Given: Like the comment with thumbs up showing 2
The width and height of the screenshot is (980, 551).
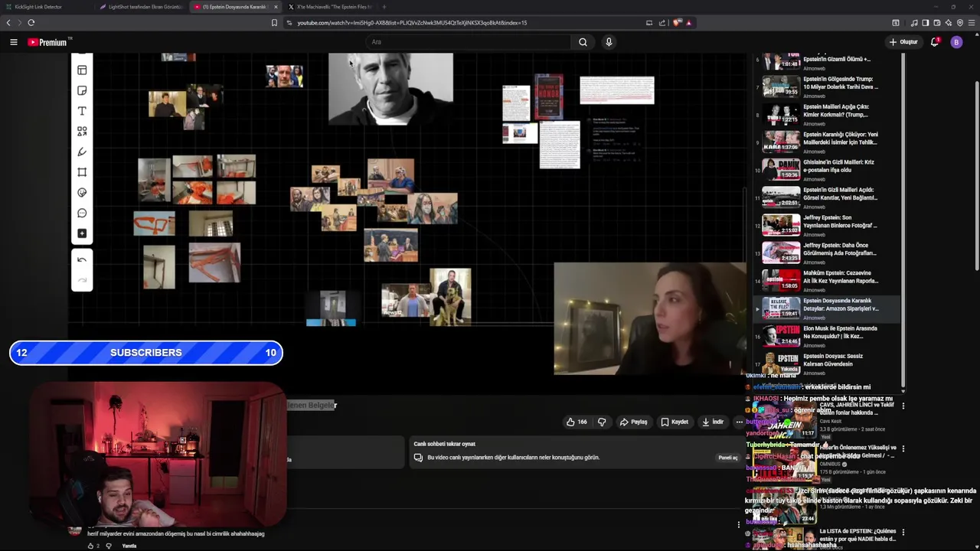Looking at the screenshot, I should tap(90, 546).
